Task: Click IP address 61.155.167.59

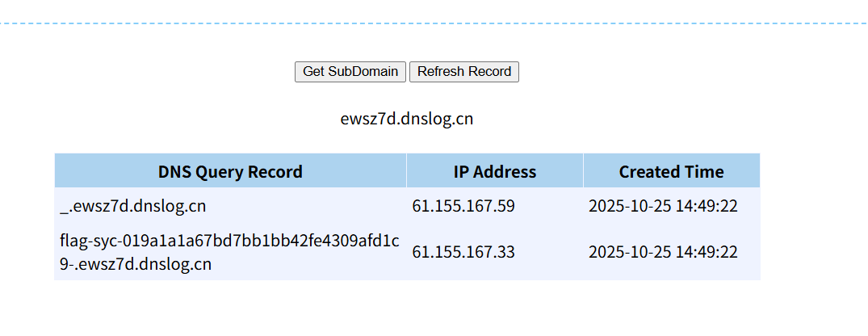Action: click(x=463, y=206)
